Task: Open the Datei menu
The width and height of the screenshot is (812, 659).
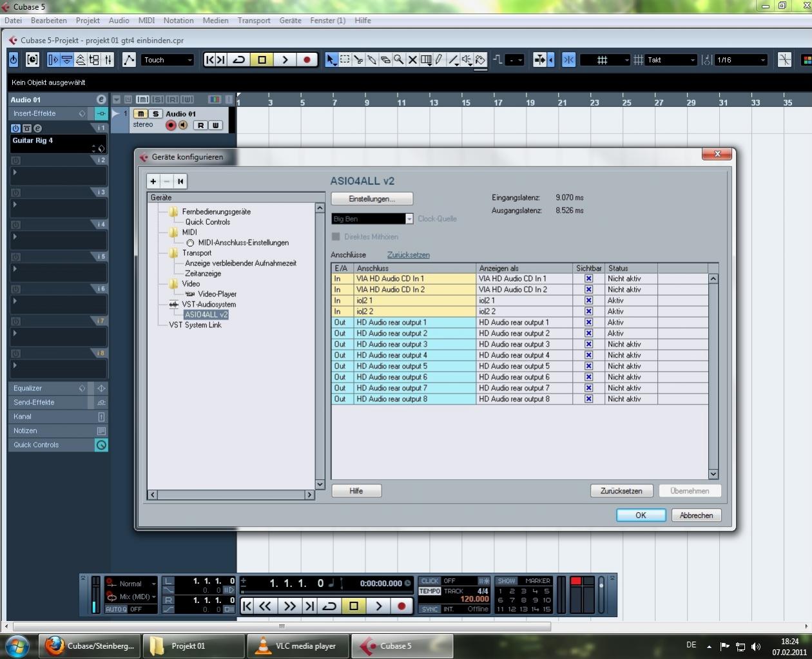Action: [x=13, y=21]
